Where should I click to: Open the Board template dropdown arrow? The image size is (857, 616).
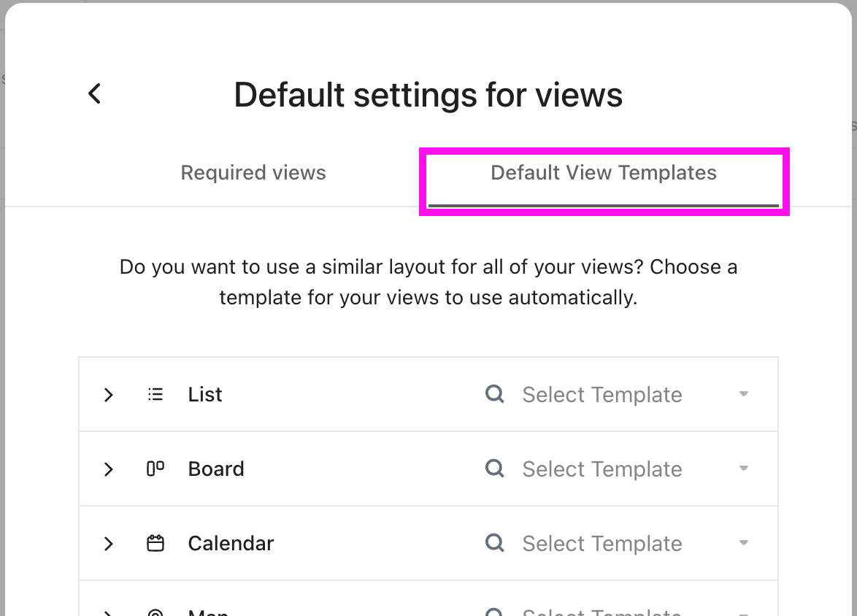pyautogui.click(x=744, y=469)
